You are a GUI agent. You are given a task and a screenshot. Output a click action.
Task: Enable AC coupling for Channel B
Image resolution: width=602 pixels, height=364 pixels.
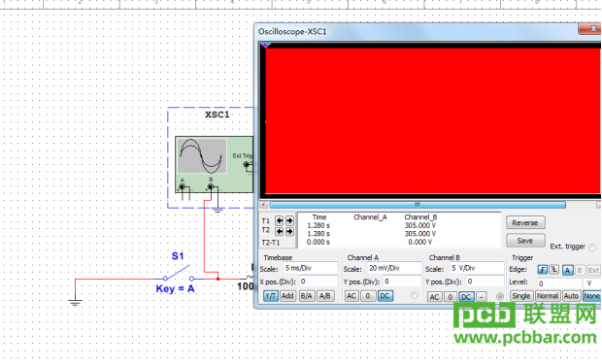(434, 297)
